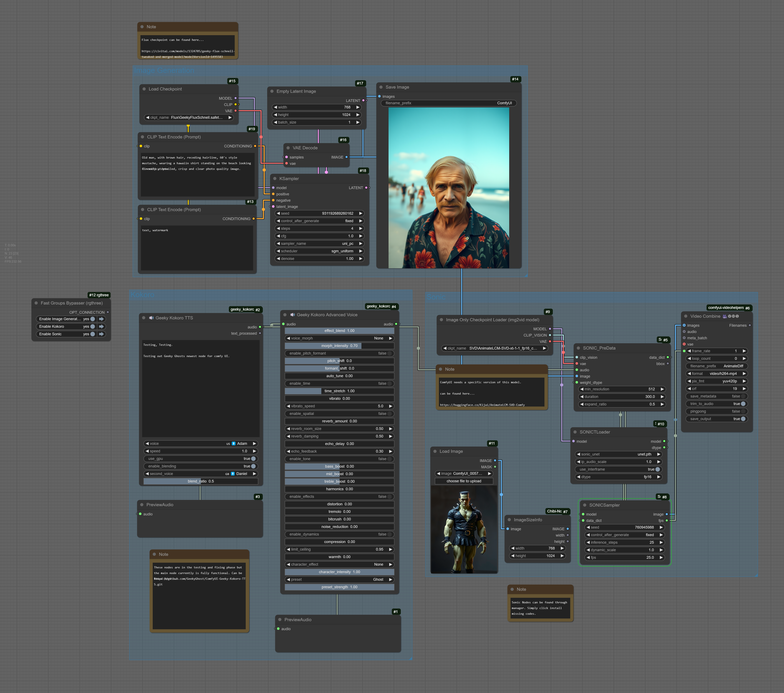Viewport: 784px width, 693px height.
Task: Click speaker icon on Geeky Kokoro TTS title
Action: coord(151,318)
